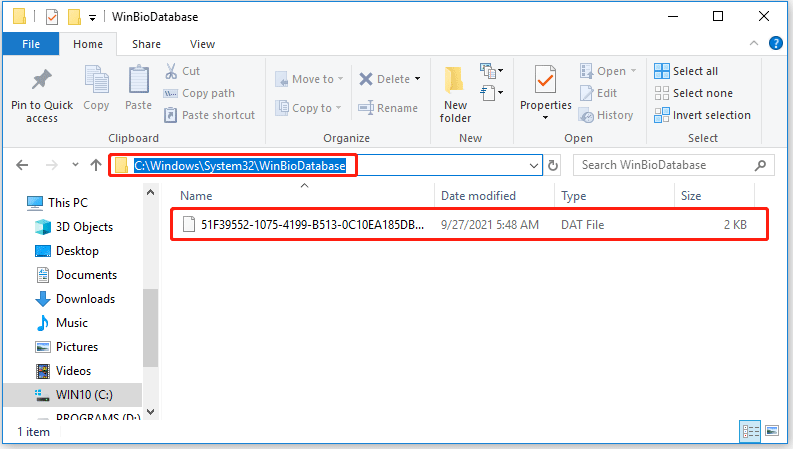Select This PC in navigation pane
This screenshot has width=793, height=449.
click(x=57, y=203)
